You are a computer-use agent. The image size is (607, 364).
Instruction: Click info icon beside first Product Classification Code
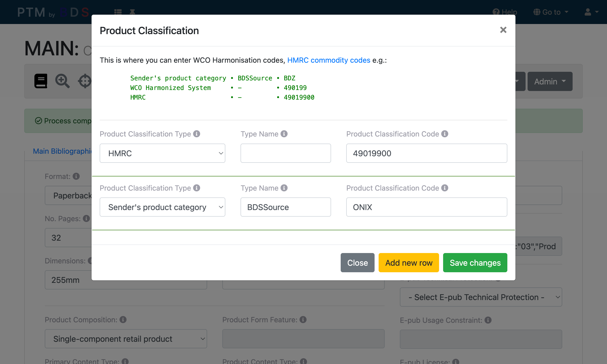pos(445,134)
